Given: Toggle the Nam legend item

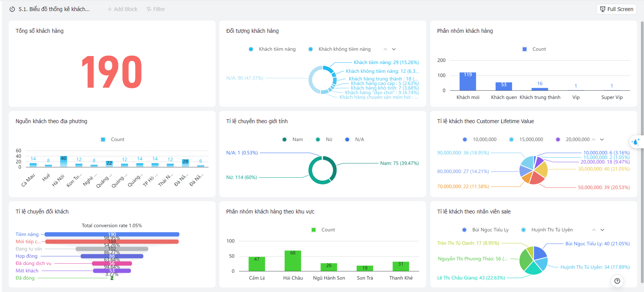Looking at the screenshot, I should pyautogui.click(x=293, y=140).
